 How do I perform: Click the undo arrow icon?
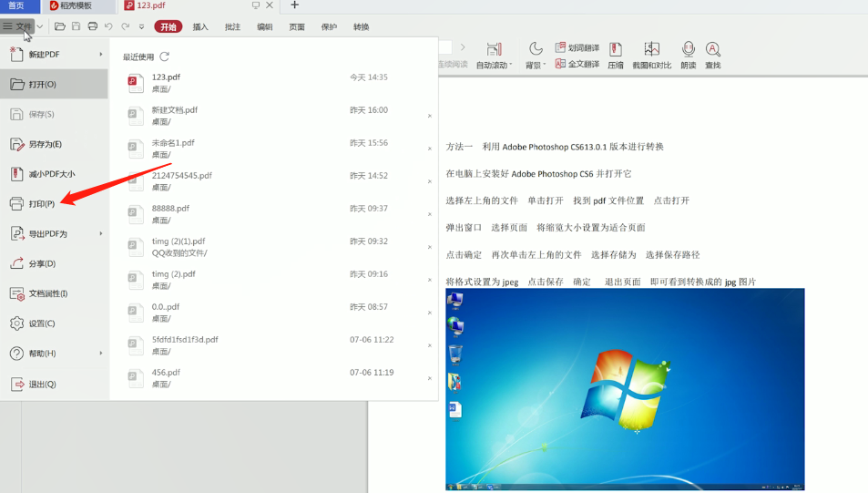[x=108, y=26]
